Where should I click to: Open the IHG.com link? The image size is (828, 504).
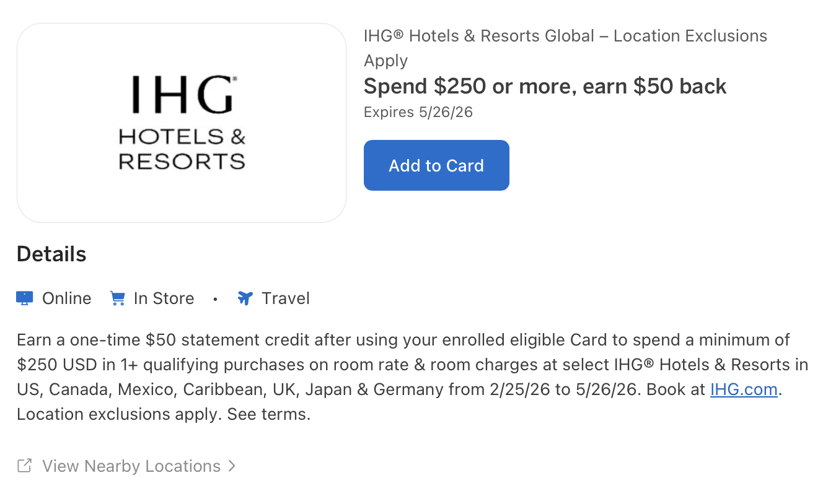tap(743, 389)
